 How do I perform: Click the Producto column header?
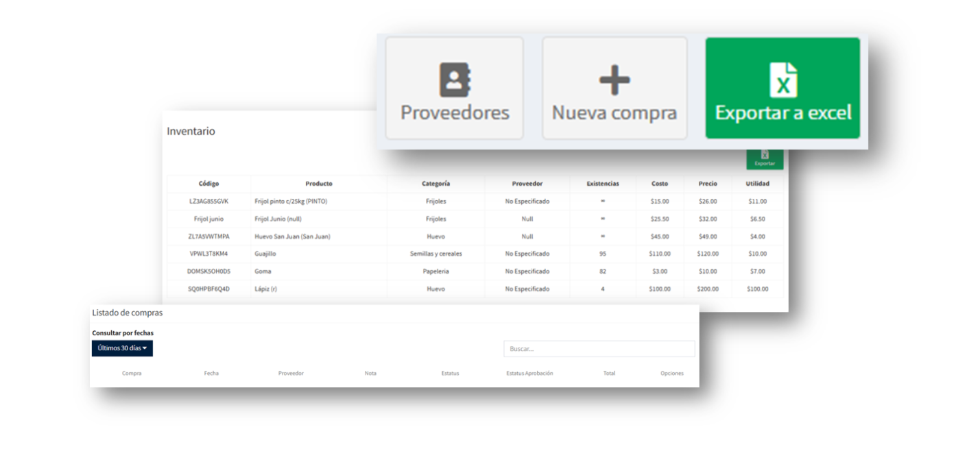[x=319, y=184]
